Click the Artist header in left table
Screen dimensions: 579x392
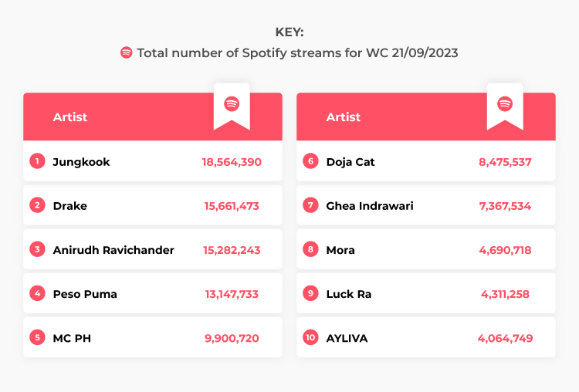pos(70,117)
